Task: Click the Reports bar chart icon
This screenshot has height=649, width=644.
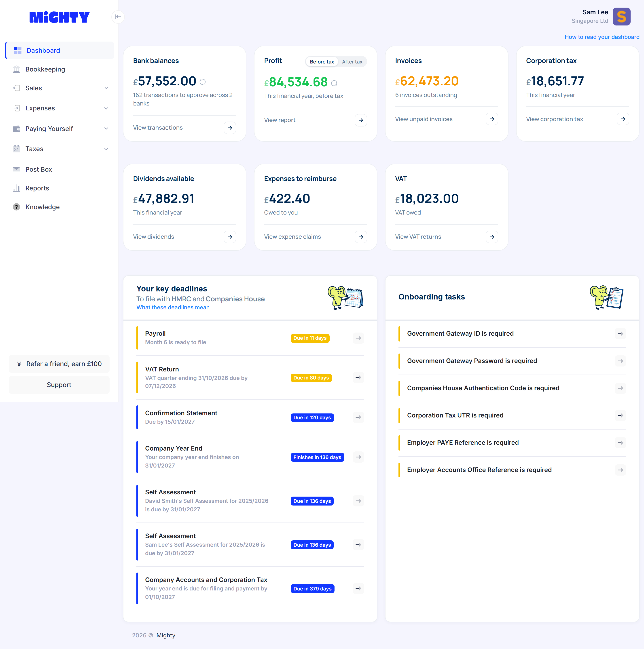Action: [17, 188]
